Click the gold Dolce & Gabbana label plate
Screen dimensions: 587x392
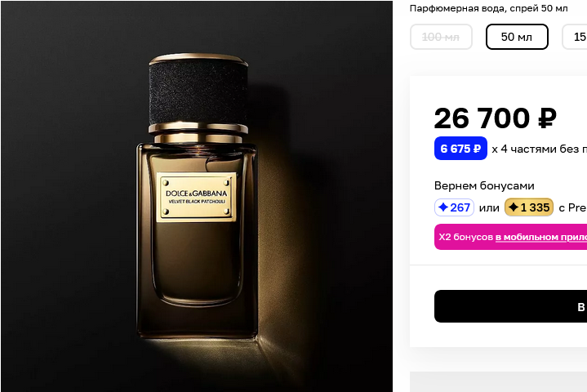197,197
